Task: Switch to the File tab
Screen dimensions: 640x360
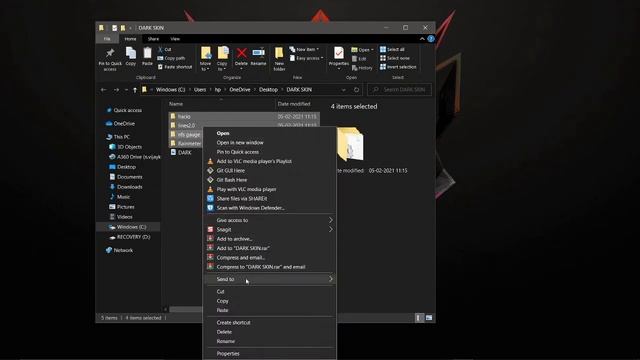Action: [x=107, y=39]
